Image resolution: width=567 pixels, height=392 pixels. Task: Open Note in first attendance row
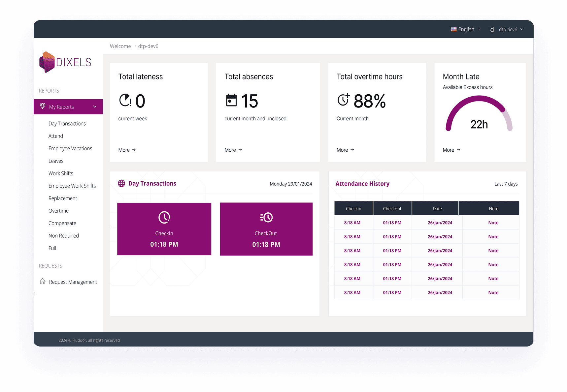(x=493, y=223)
